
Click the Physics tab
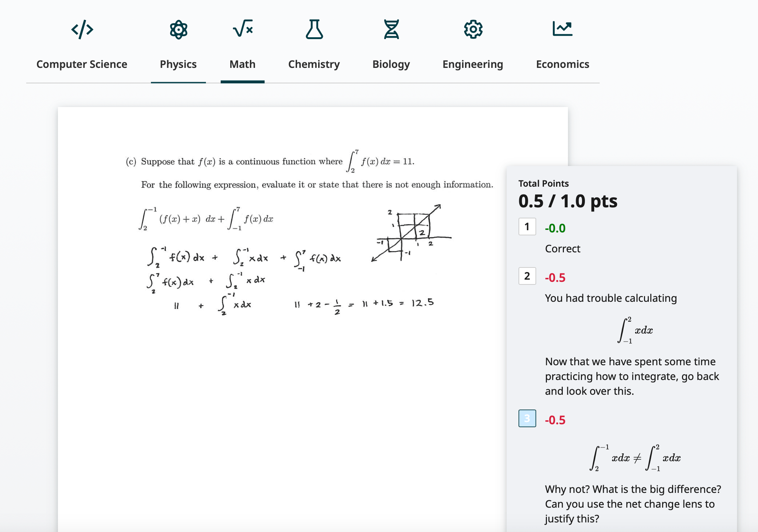(x=178, y=63)
